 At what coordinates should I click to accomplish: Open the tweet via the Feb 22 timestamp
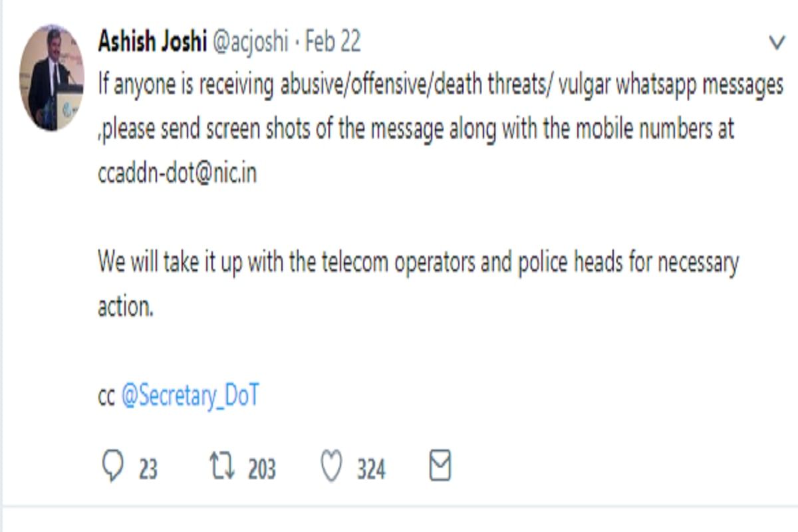pyautogui.click(x=334, y=41)
